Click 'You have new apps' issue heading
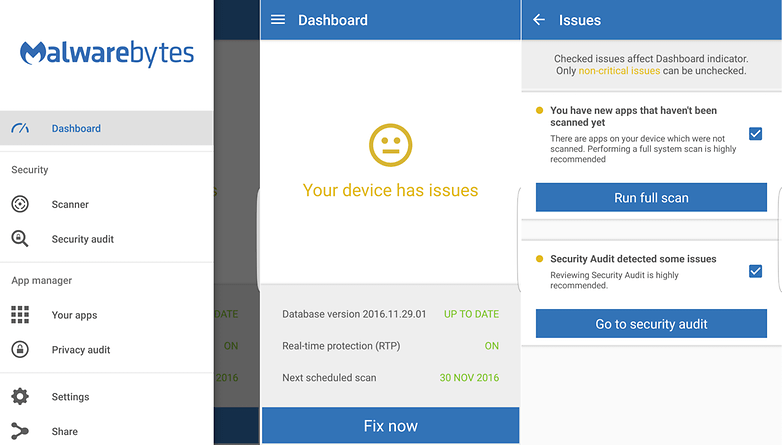This screenshot has height=445, width=782. point(633,116)
